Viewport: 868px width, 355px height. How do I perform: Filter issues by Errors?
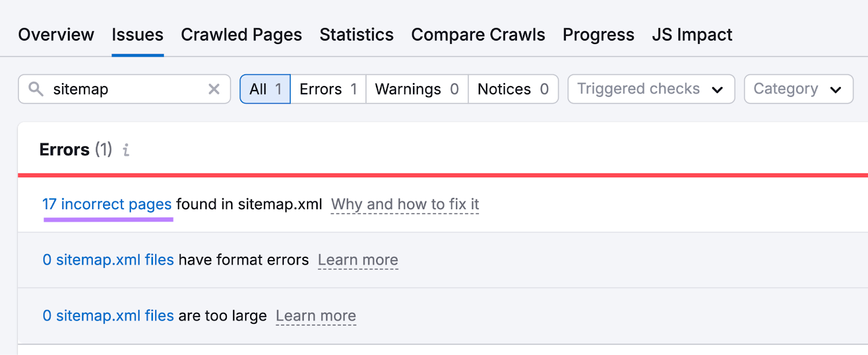[328, 89]
